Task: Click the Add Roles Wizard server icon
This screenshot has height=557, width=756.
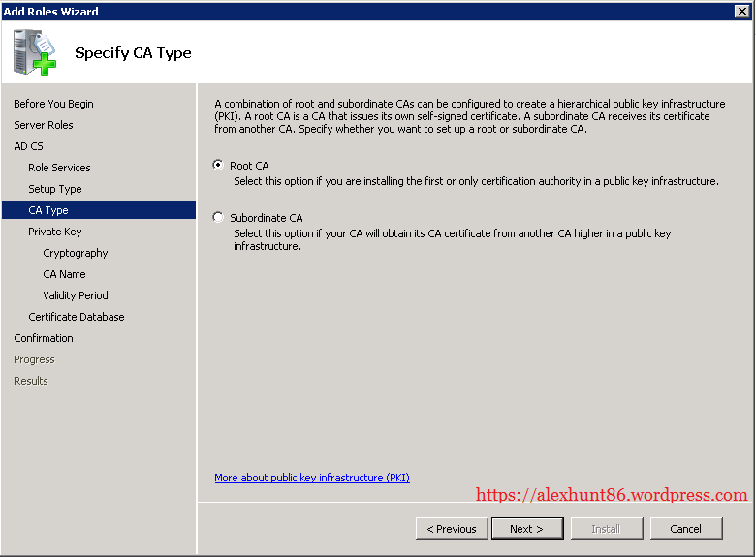Action: 35,52
